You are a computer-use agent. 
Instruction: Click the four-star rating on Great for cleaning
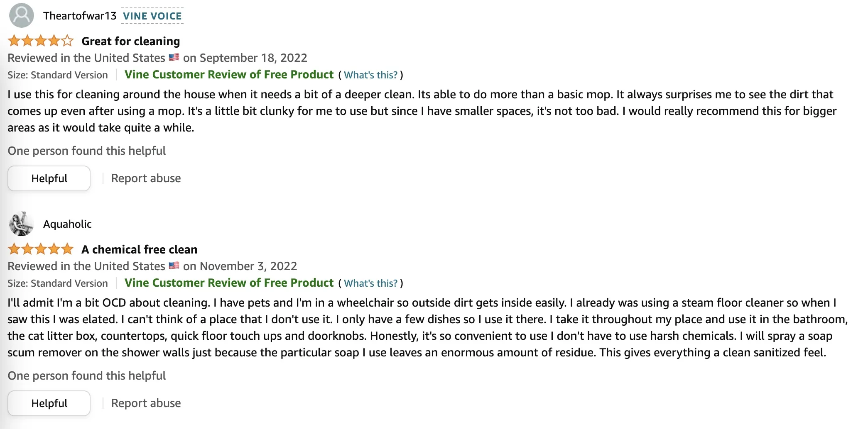(x=41, y=41)
